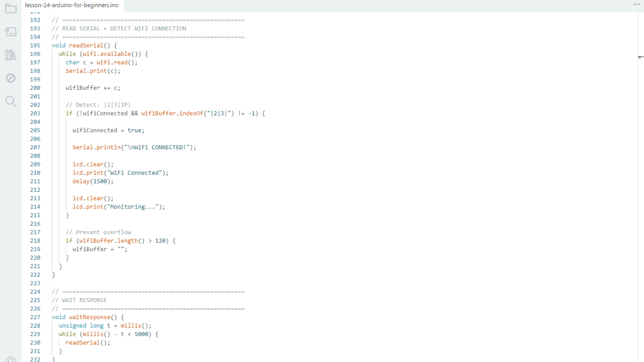Open the Debug sidebar icon

[x=11, y=78]
